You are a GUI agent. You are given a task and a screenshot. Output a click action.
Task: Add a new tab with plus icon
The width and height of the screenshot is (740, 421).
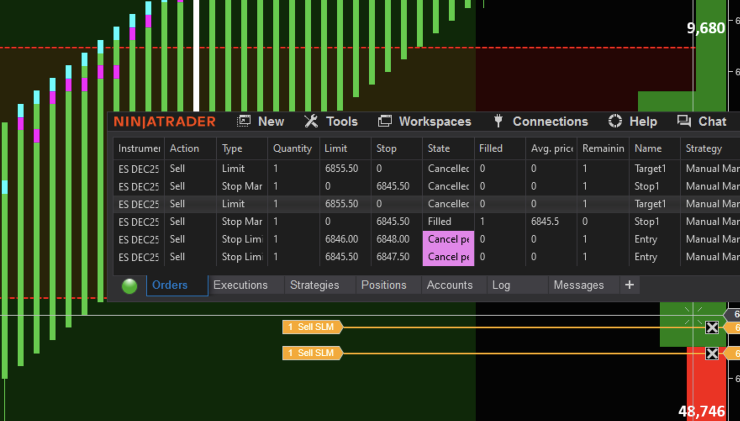pyautogui.click(x=629, y=285)
